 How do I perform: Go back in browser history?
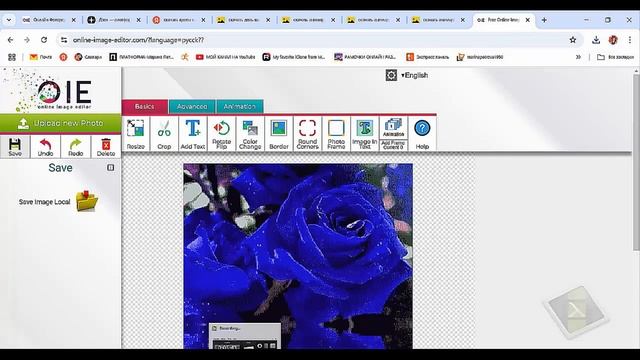tap(10, 40)
